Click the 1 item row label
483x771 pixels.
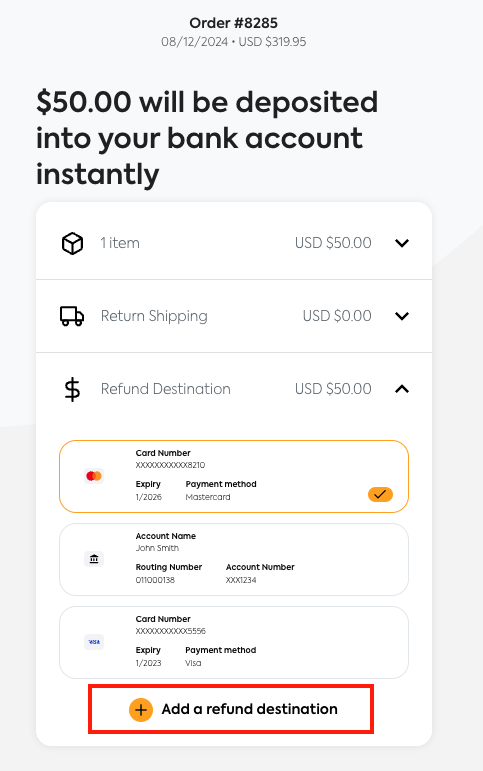click(120, 243)
